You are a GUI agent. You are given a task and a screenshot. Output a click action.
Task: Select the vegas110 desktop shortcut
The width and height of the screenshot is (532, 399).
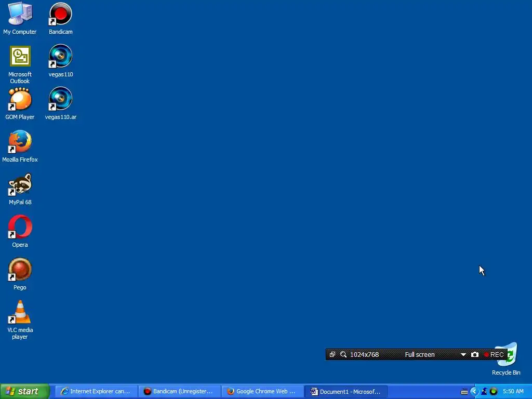pyautogui.click(x=60, y=61)
